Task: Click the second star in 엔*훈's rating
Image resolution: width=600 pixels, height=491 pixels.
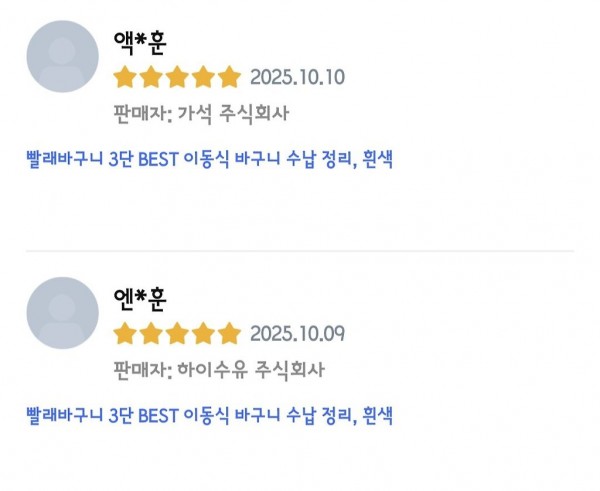Action: pyautogui.click(x=151, y=333)
